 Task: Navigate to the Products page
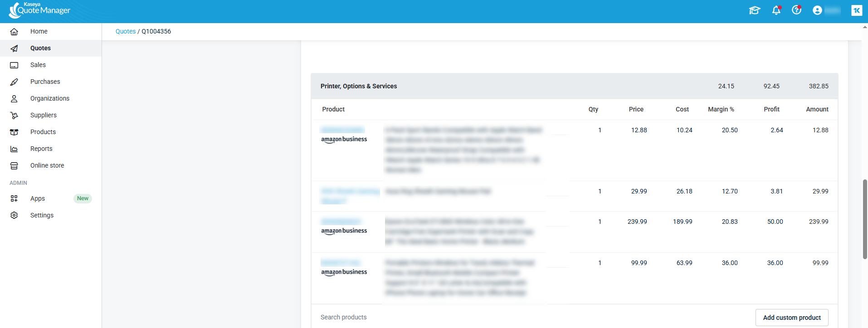click(43, 132)
